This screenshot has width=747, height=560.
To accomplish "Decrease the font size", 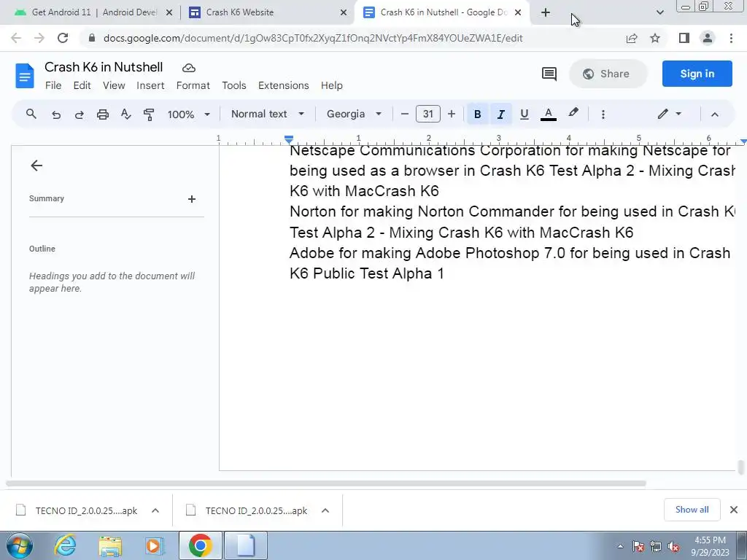I will click(404, 114).
